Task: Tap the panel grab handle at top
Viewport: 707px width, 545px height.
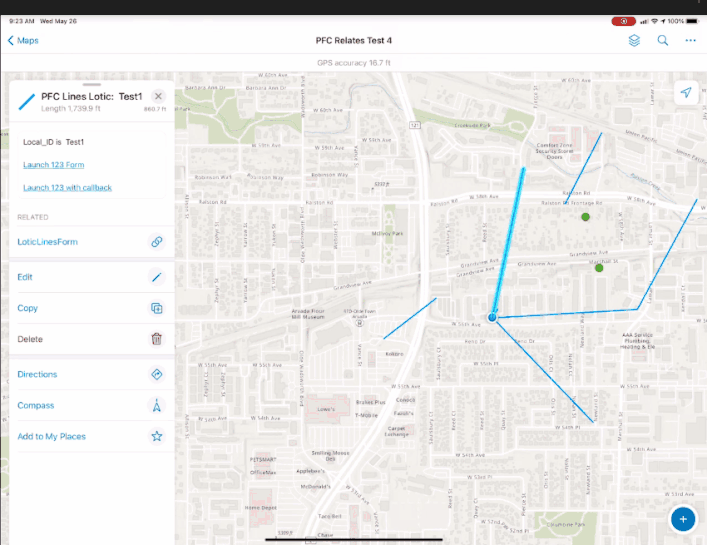Action: 92,85
